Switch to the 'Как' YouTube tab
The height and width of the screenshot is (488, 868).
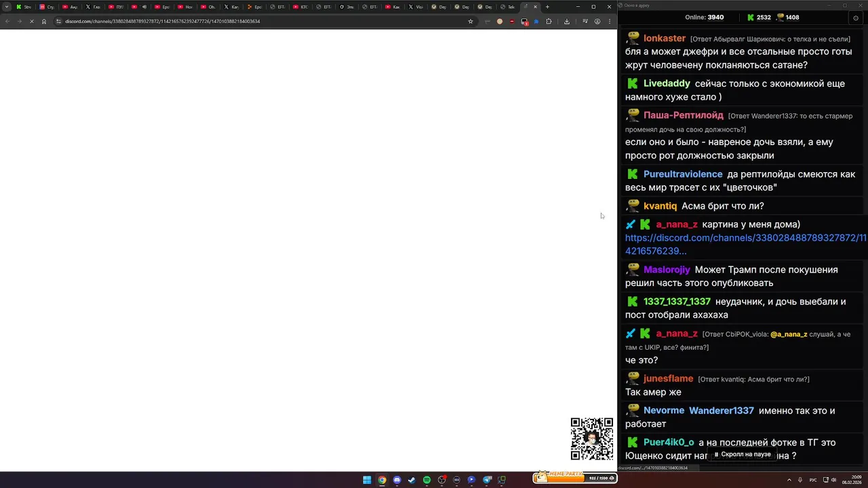coord(393,7)
